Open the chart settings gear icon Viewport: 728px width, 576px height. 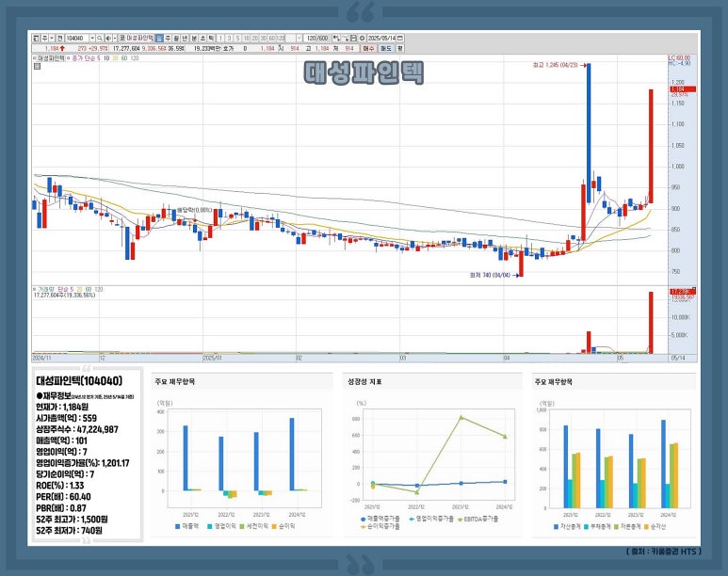(x=363, y=38)
